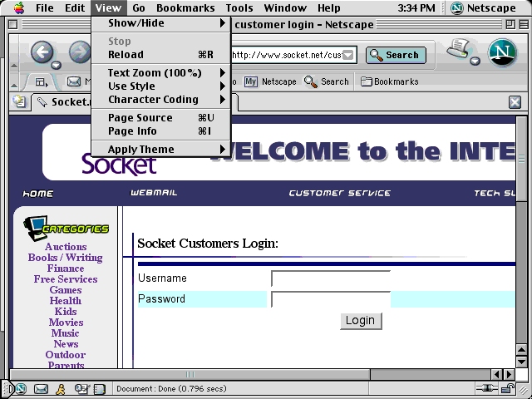Click the Netscape N throbber logo

point(502,53)
